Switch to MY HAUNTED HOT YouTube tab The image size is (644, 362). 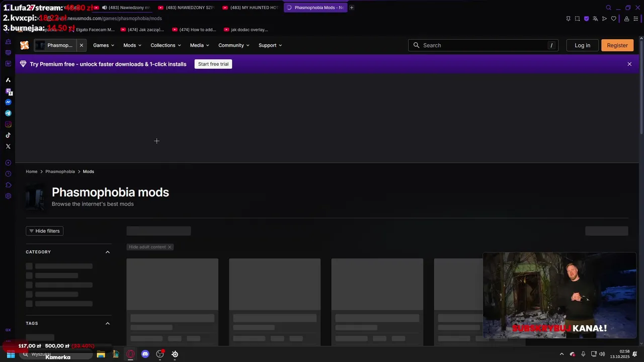point(251,8)
